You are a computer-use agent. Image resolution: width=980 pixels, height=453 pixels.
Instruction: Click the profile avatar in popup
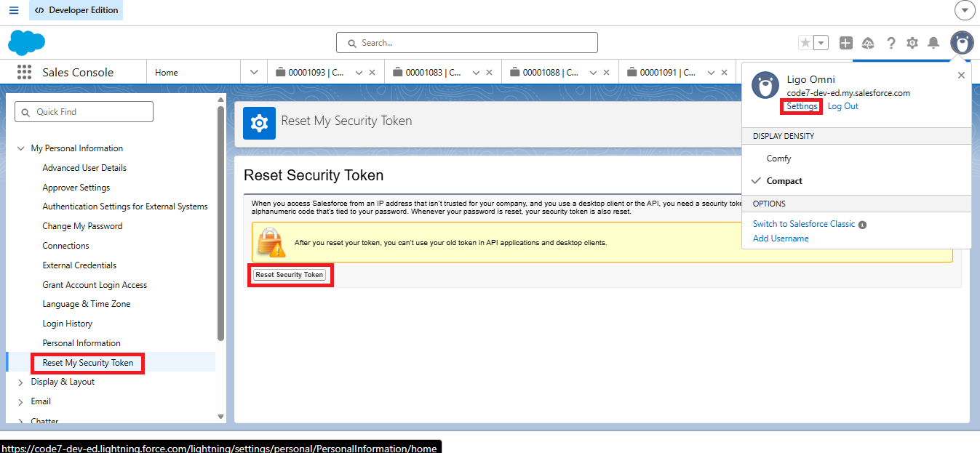(765, 85)
